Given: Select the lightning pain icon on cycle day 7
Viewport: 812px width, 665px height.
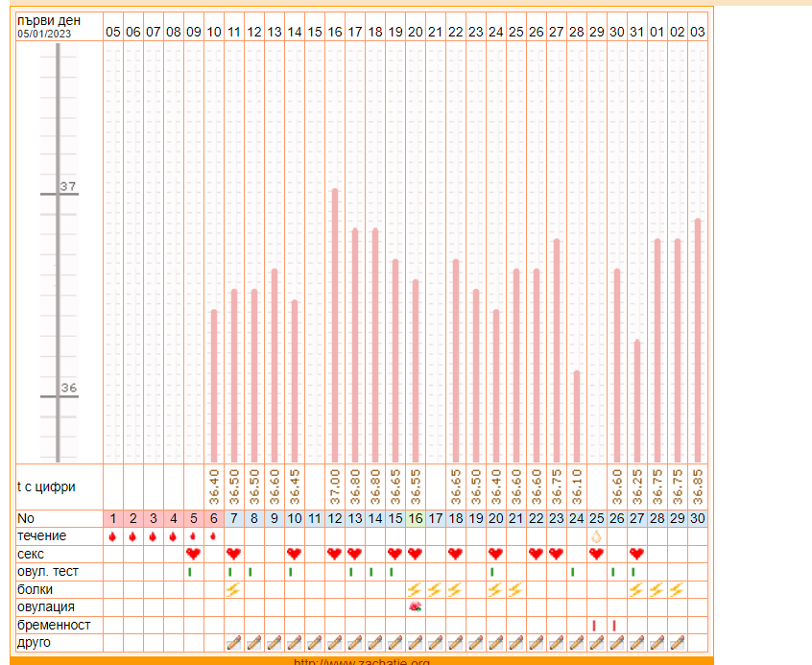Looking at the screenshot, I should coord(232,589).
